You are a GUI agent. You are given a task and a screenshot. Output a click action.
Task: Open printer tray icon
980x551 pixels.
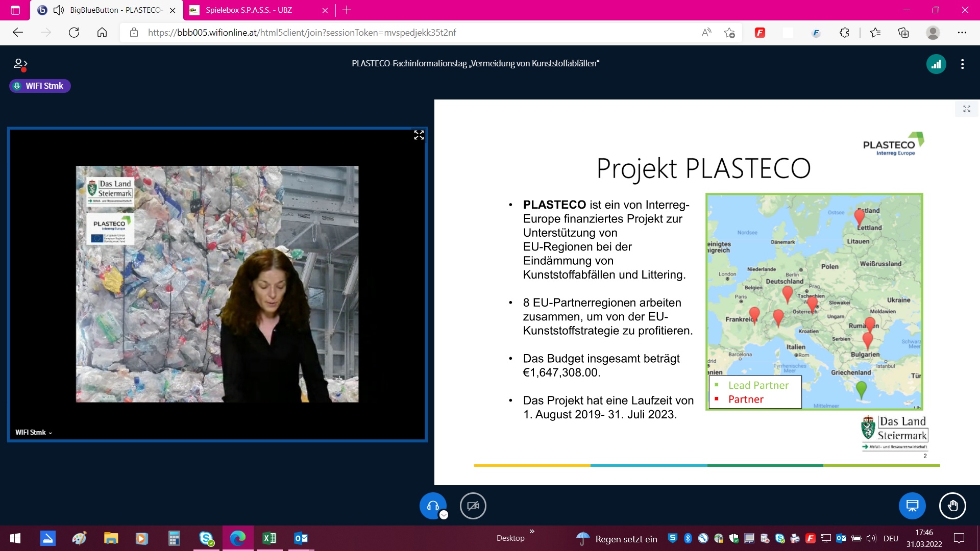click(795, 538)
